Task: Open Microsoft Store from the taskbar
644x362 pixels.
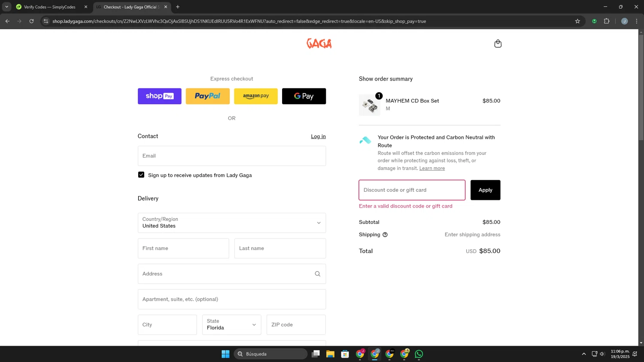Action: (345, 354)
